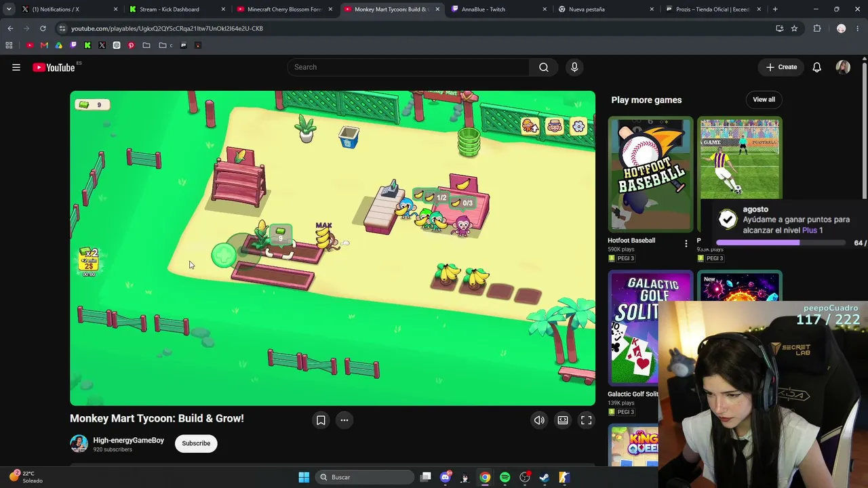Open the Kick bookmark shortcut
Viewport: 868px width, 488px height.
pos(87,45)
